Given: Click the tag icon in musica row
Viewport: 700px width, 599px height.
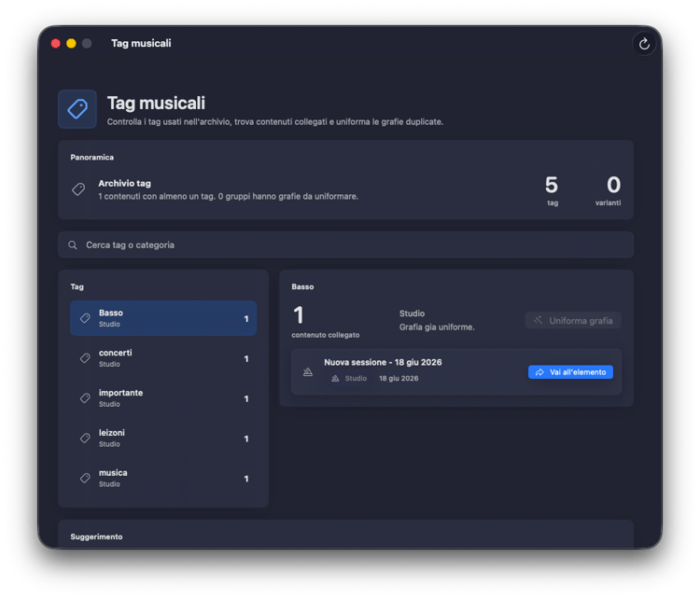Looking at the screenshot, I should pos(85,479).
